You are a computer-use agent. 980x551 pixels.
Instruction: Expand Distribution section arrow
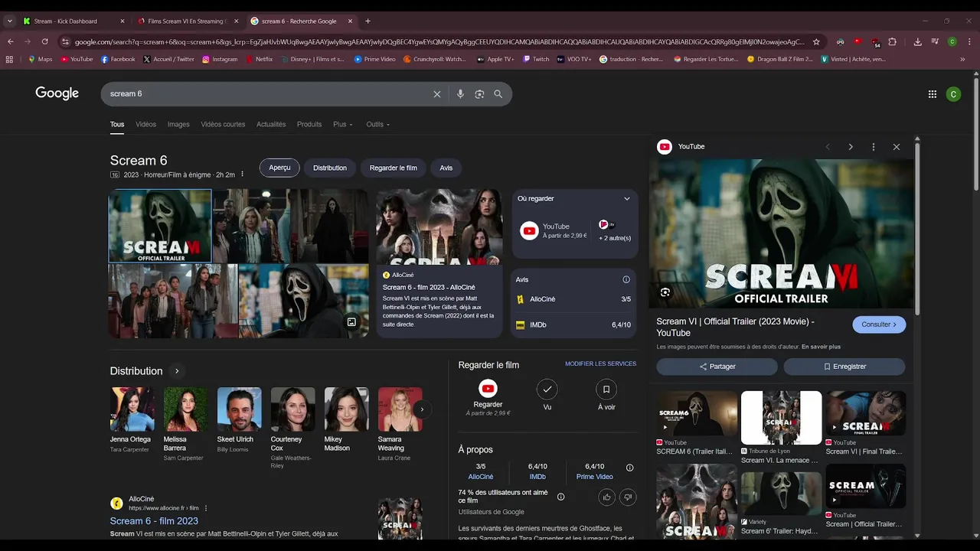click(x=177, y=371)
